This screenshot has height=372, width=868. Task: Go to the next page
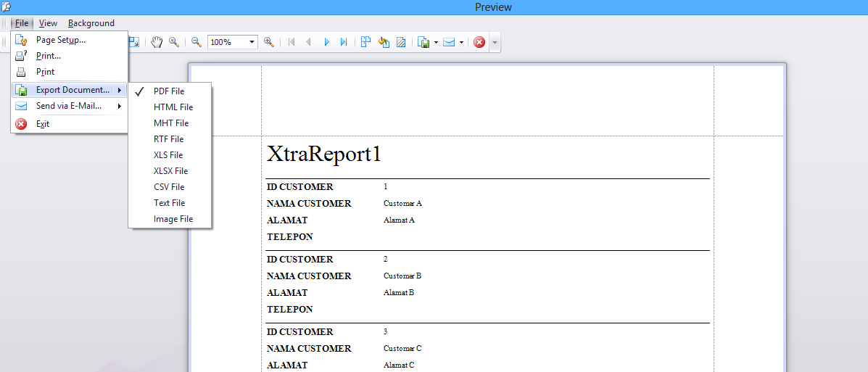coord(326,42)
